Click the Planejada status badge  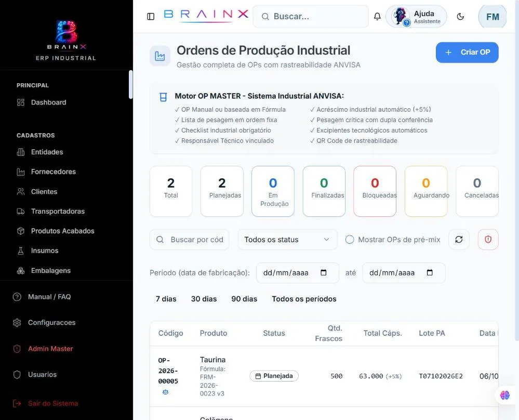coord(274,376)
